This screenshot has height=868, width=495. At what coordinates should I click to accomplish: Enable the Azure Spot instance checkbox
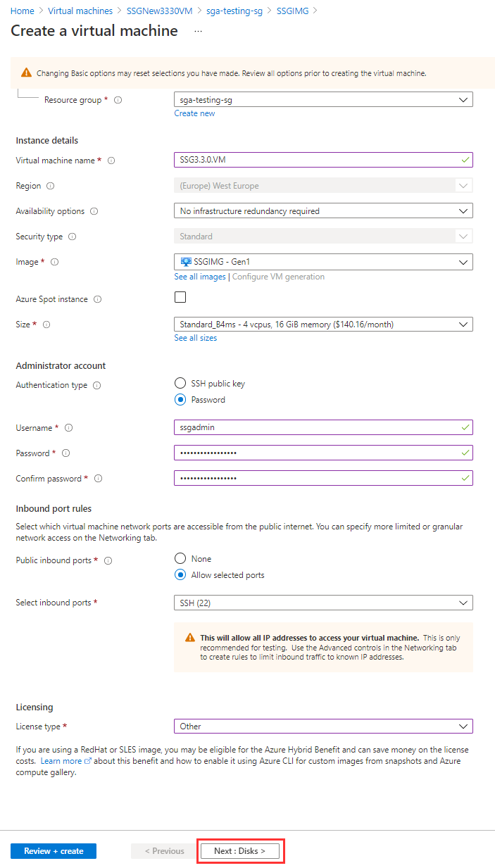(180, 297)
